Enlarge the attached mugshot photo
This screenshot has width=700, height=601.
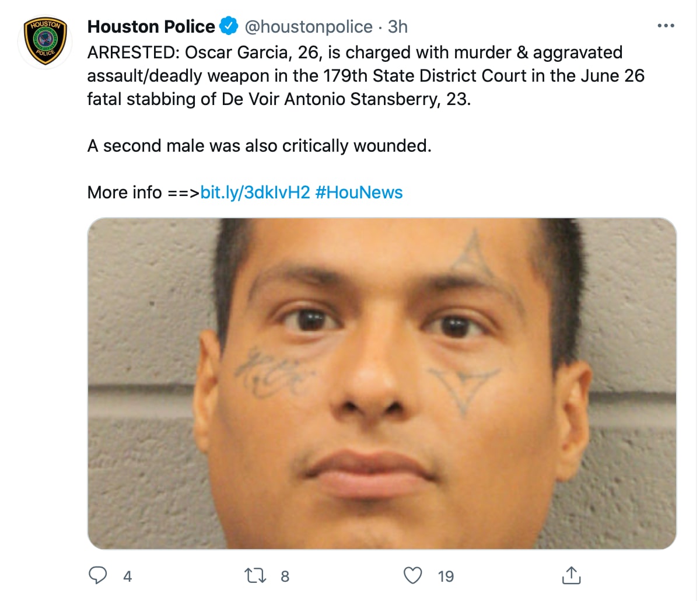pos(382,383)
